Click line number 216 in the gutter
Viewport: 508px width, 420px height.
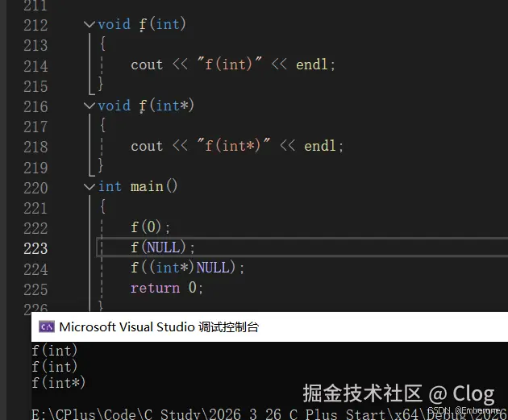35,106
